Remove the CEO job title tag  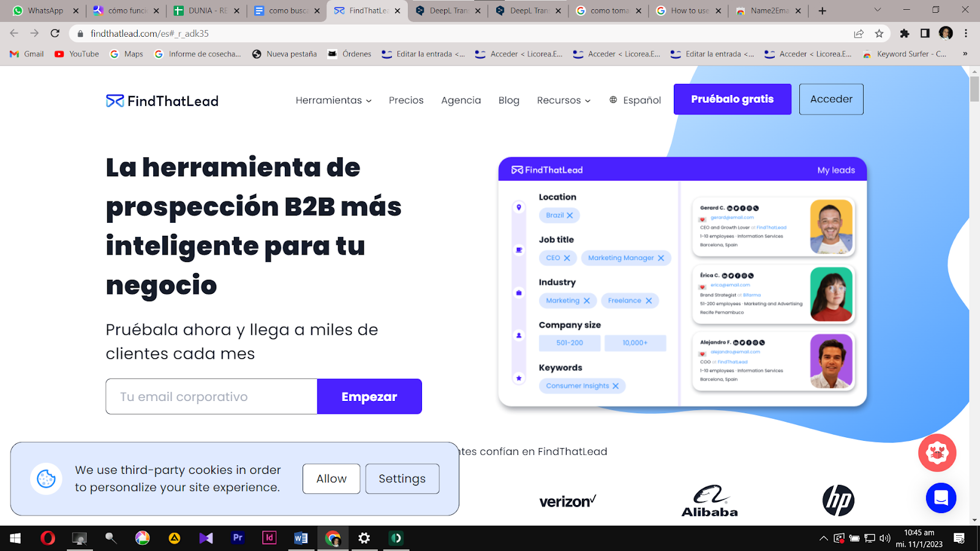coord(567,258)
